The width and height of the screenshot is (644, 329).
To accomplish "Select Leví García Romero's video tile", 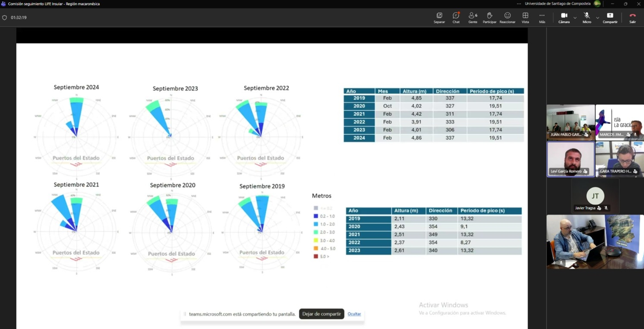I will pyautogui.click(x=571, y=159).
